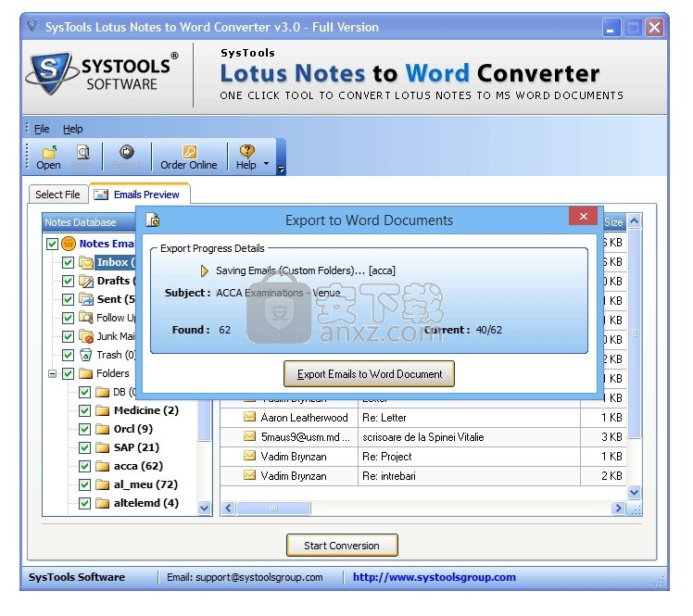Click email list scroll up arrow
This screenshot has height=616, width=693.
(x=635, y=221)
